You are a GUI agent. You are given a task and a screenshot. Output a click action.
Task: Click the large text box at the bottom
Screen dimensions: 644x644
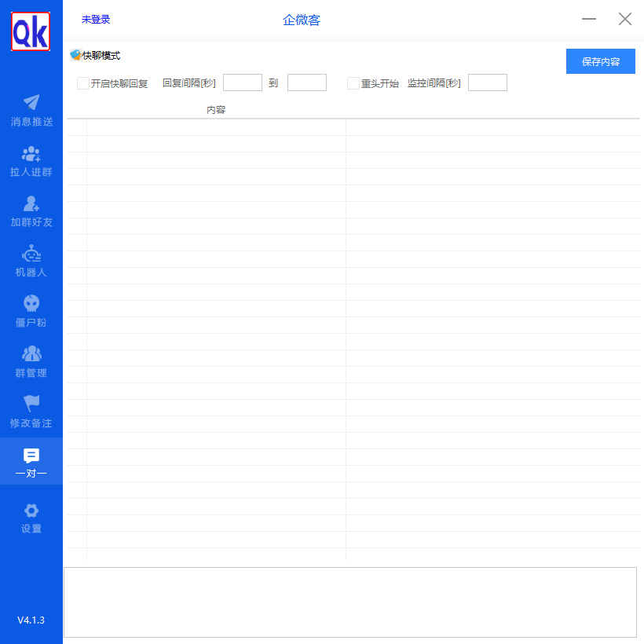[x=350, y=602]
